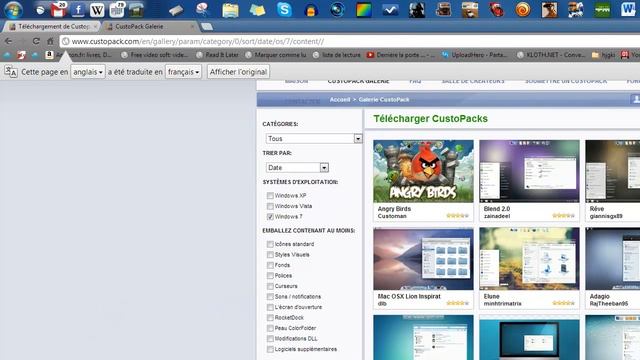Open the calendar taskbar icon with badge 79
Screen dimensions: 640x360
(x=117, y=10)
